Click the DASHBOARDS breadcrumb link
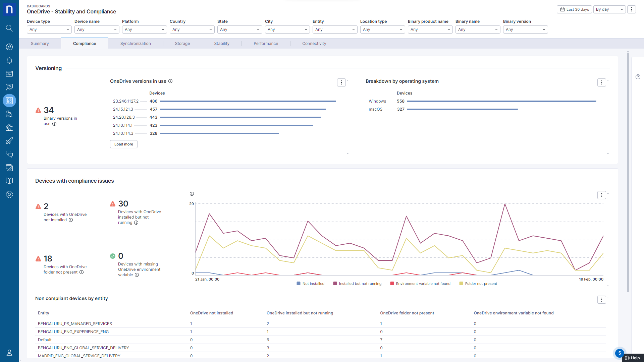This screenshot has height=362, width=644. point(39,6)
